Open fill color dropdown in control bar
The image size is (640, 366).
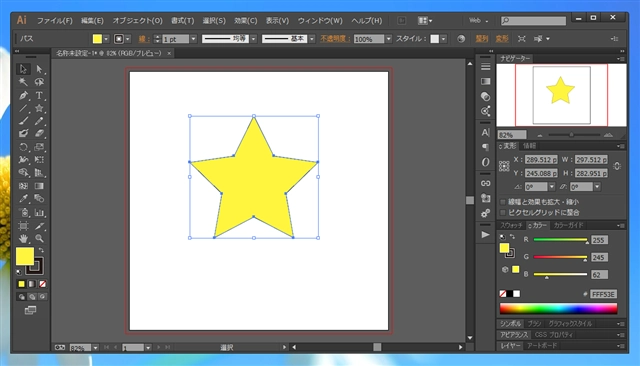pyautogui.click(x=106, y=39)
